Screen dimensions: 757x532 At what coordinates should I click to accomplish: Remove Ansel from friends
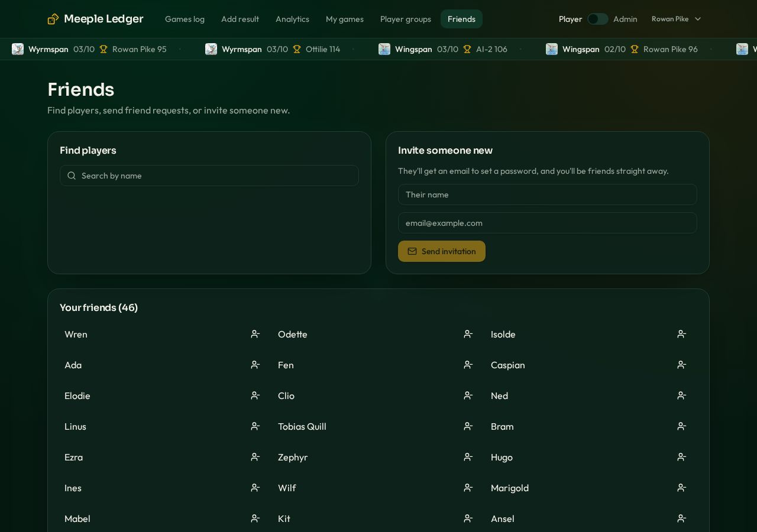tap(682, 518)
